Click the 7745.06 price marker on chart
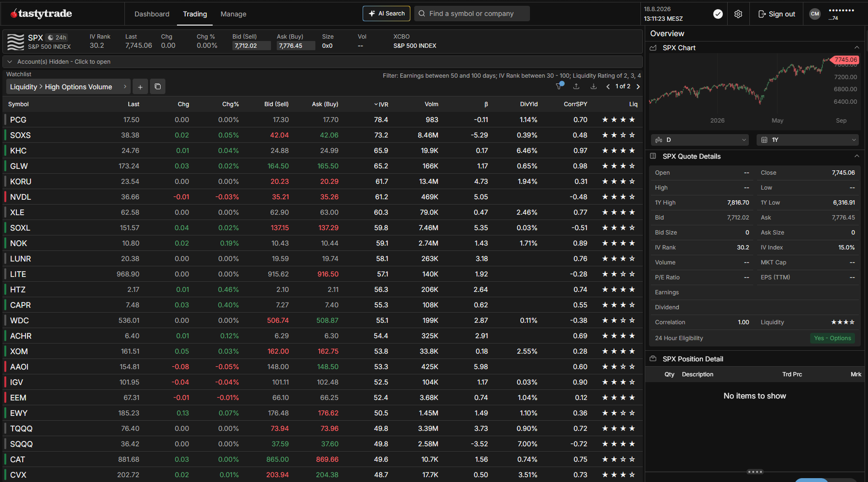The image size is (868, 482). [845, 60]
